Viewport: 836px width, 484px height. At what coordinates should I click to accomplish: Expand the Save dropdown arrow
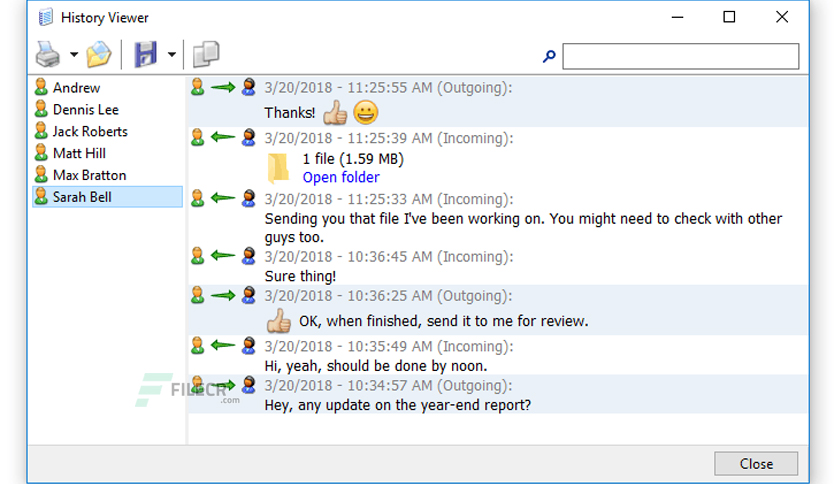(x=172, y=54)
